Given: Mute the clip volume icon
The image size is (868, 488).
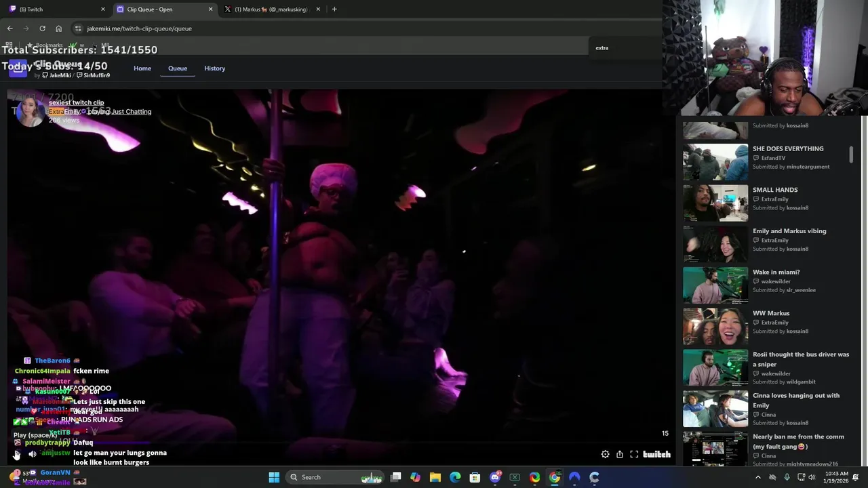Looking at the screenshot, I should click(x=32, y=454).
